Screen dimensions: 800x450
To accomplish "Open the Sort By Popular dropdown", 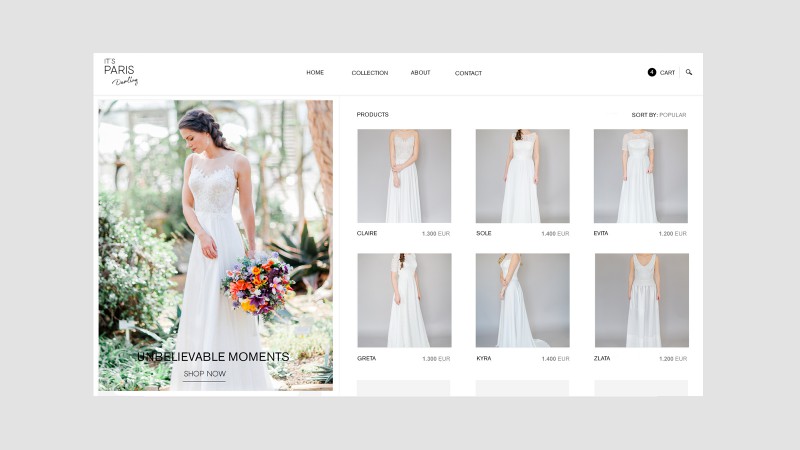I will 659,115.
